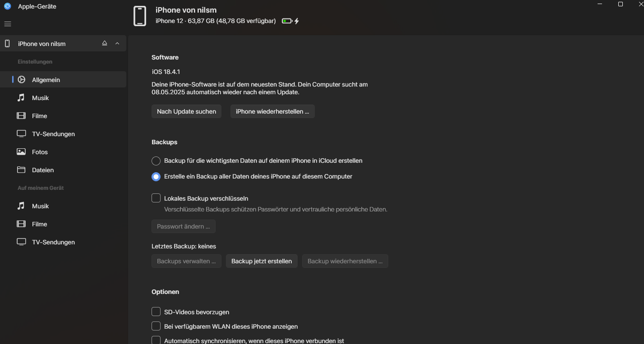Image resolution: width=644 pixels, height=344 pixels.
Task: Open TV-Sendungen under Einstellungen
Action: 53,134
